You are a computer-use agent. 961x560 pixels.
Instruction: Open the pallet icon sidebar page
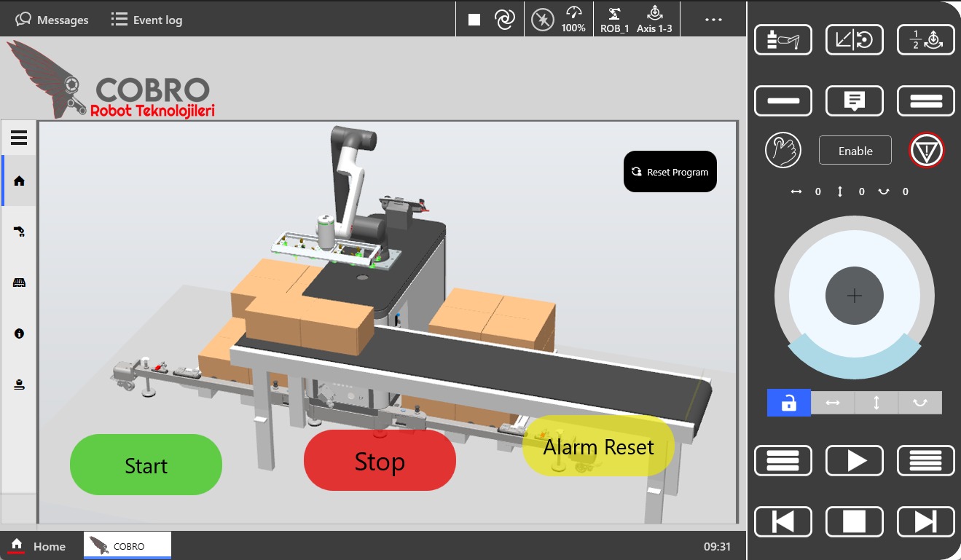tap(20, 283)
